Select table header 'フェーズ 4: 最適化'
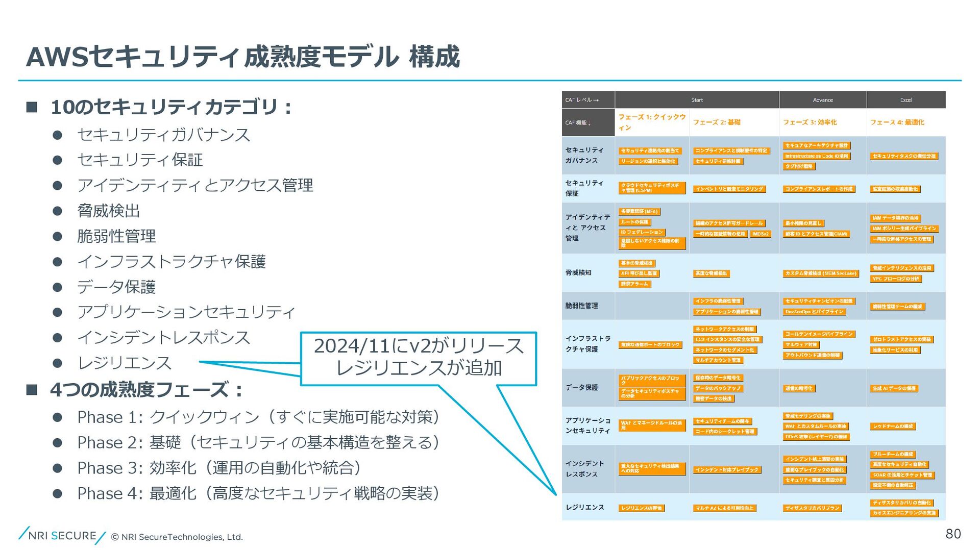Image resolution: width=980 pixels, height=551 pixels. (897, 122)
